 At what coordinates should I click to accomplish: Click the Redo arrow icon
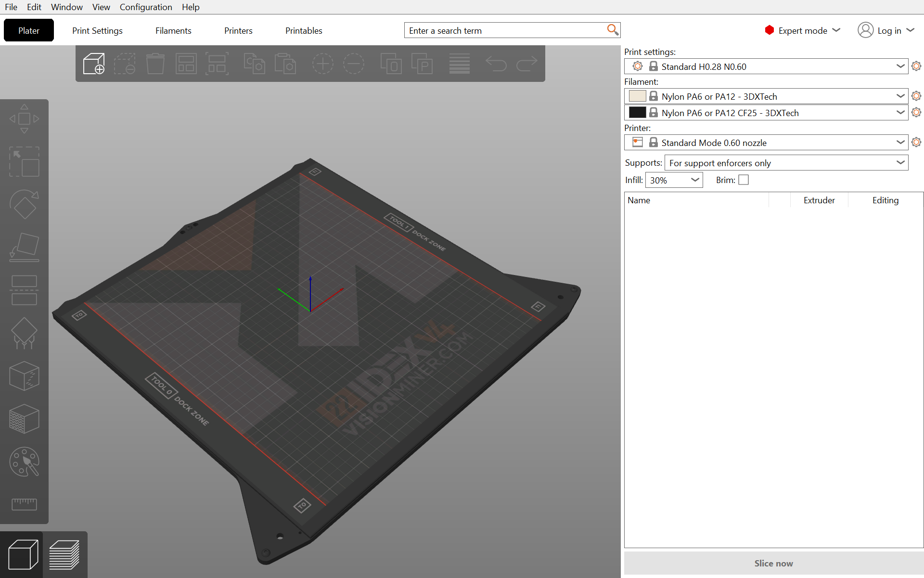click(x=527, y=64)
